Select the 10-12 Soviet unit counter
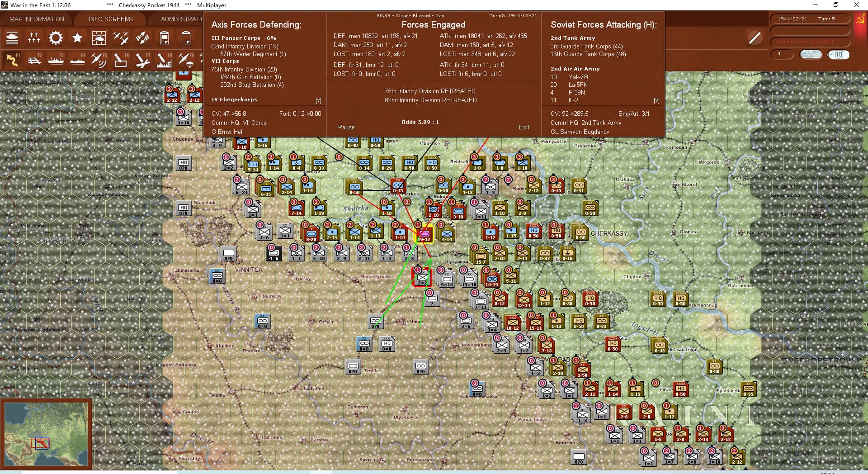Image resolution: width=868 pixels, height=474 pixels. point(513,322)
